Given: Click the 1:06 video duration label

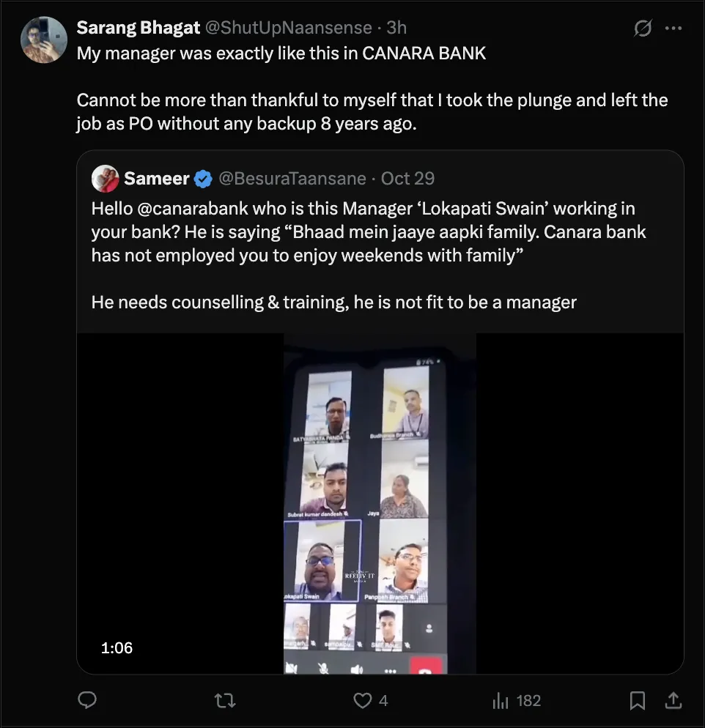Looking at the screenshot, I should 117,647.
